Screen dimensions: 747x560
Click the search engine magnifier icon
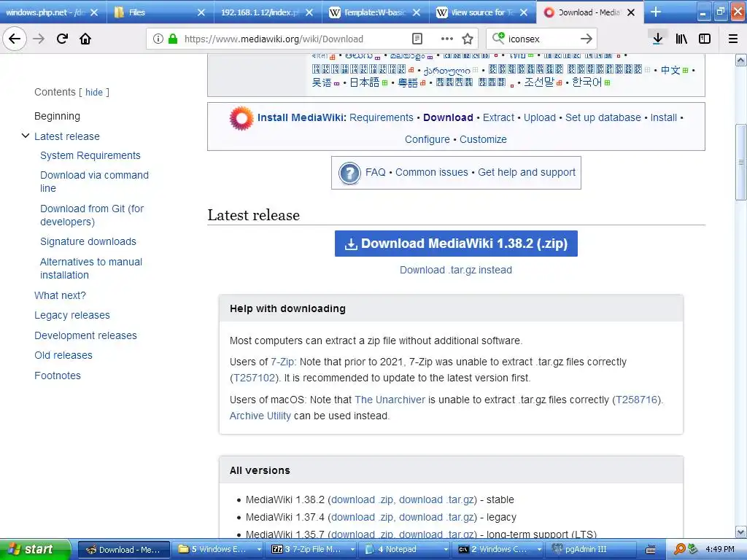(x=498, y=38)
